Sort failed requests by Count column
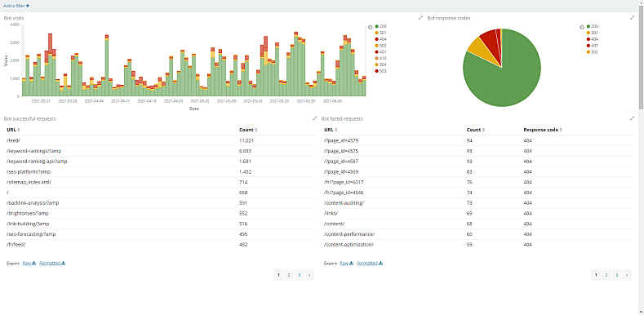 pos(475,130)
